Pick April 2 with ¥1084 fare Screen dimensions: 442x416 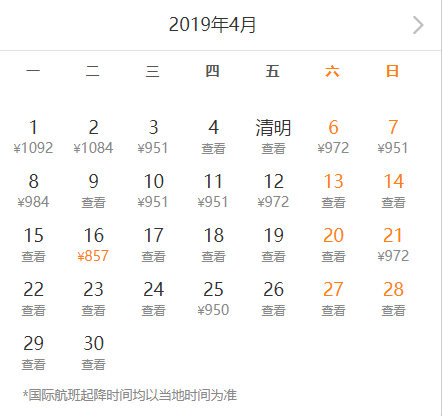point(93,137)
